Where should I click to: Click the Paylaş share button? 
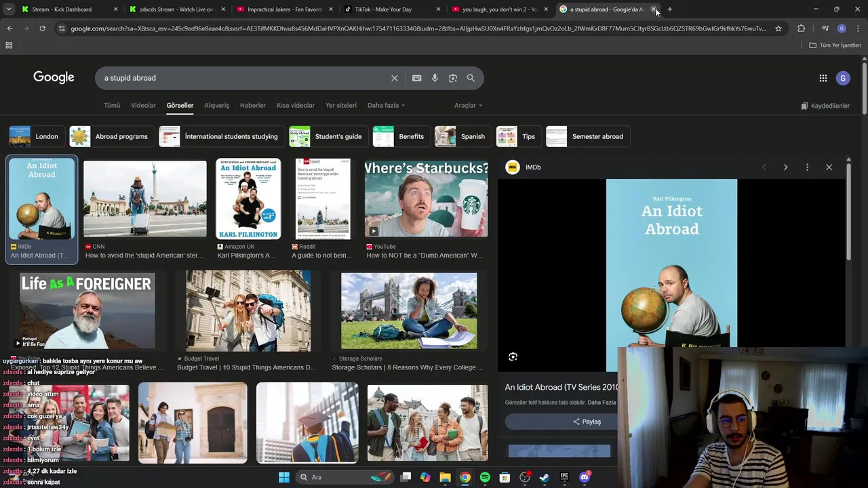(587, 422)
